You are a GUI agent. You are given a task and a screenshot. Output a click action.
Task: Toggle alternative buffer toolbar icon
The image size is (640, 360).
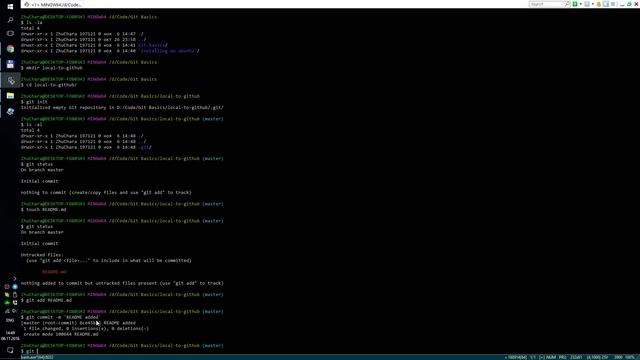(606, 4)
